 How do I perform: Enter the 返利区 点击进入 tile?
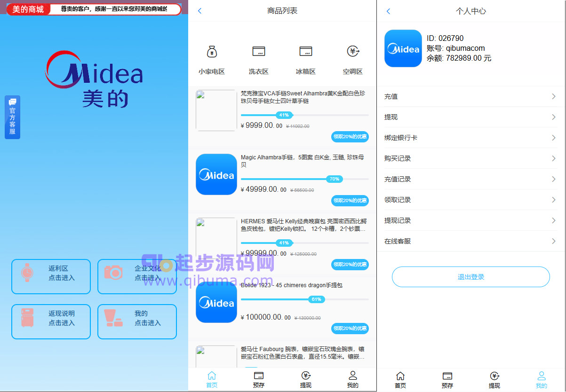coord(51,276)
